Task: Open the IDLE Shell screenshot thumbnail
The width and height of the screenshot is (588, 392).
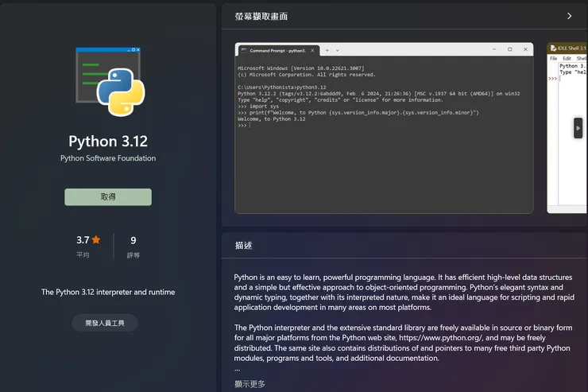Action: [567, 128]
